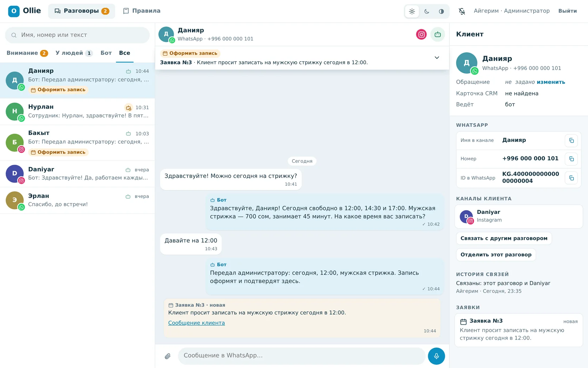Click the Айгерим · Администратор profile label

512,11
